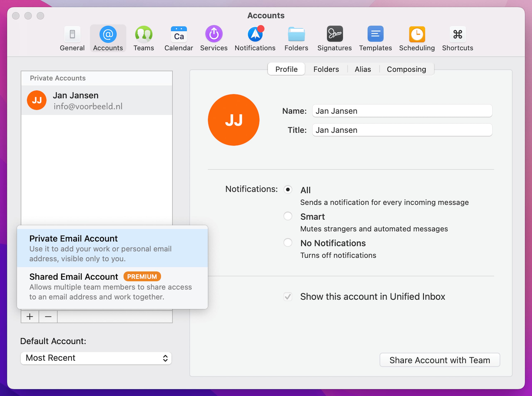
Task: Click the Private Accounts header text
Action: coord(58,78)
